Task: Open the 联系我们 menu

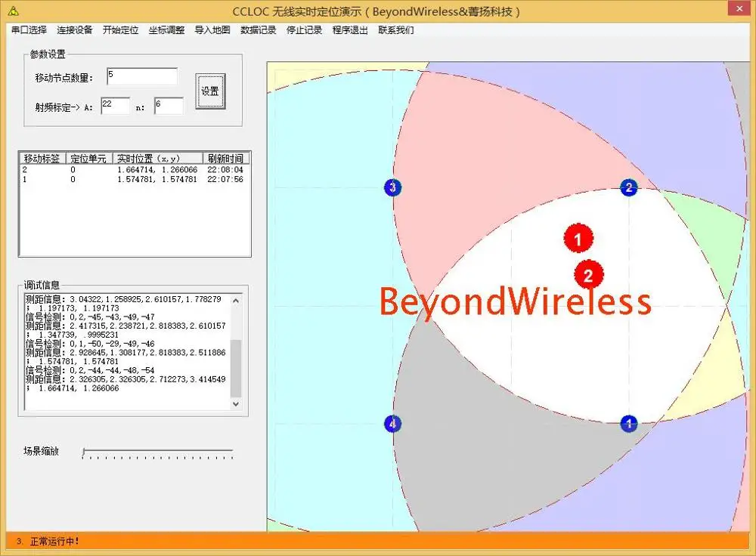Action: point(396,30)
